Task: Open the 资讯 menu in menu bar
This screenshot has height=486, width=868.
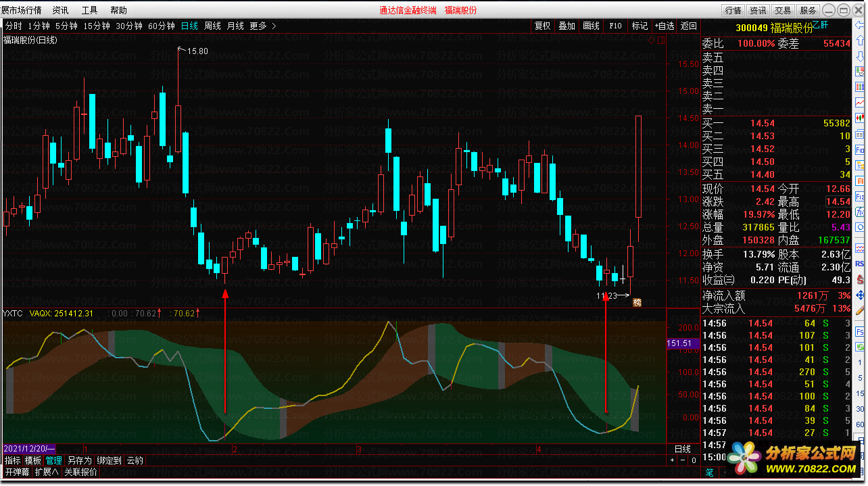Action: pos(60,10)
